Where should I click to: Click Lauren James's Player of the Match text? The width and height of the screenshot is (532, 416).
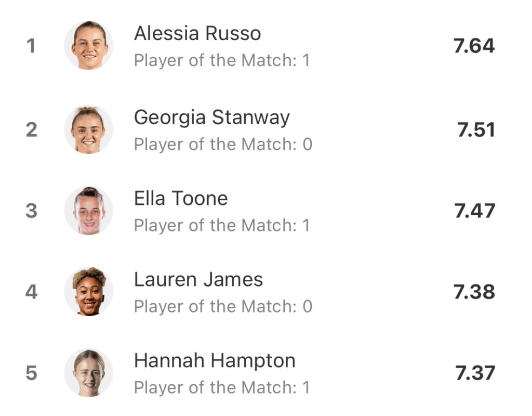click(x=223, y=307)
